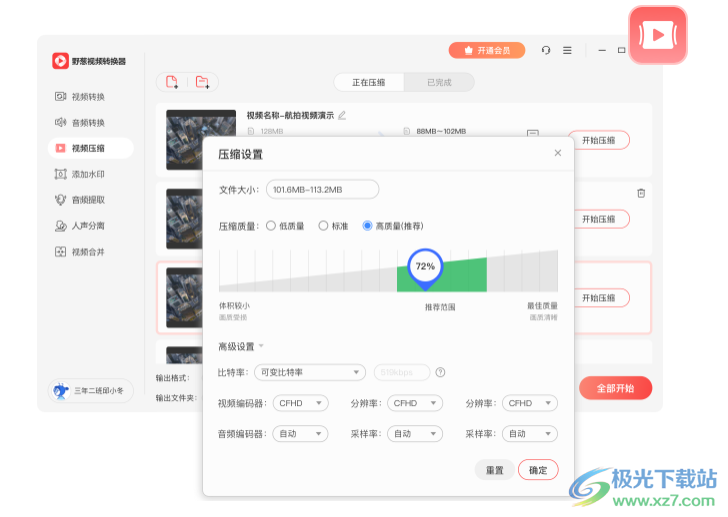Viewport: 728px width, 517px height.
Task: Click the 确定 button
Action: 538,470
